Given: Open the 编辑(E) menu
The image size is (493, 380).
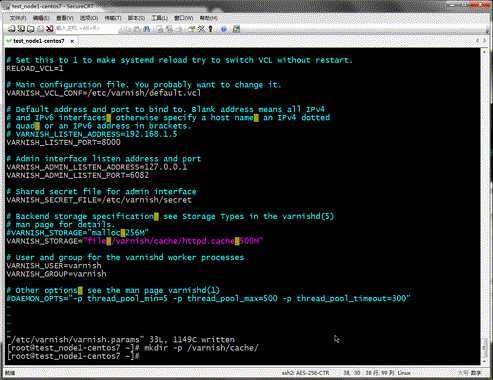Looking at the screenshot, I should pyautogui.click(x=41, y=18).
